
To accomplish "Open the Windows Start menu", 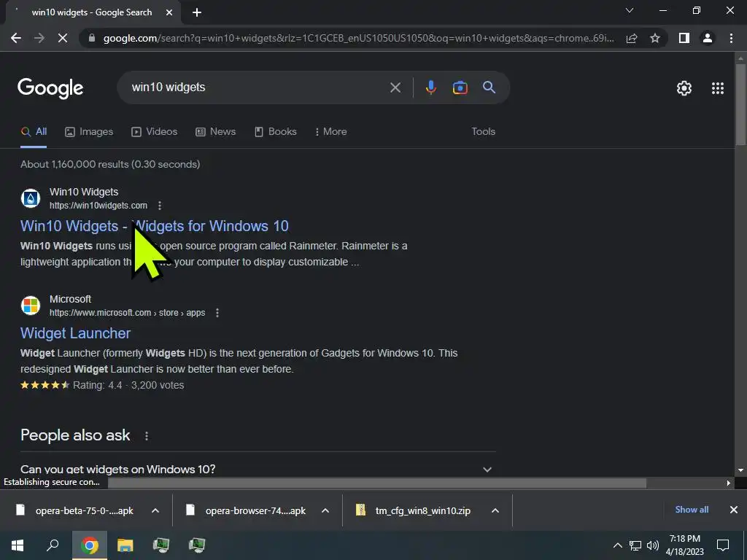I will (x=18, y=545).
